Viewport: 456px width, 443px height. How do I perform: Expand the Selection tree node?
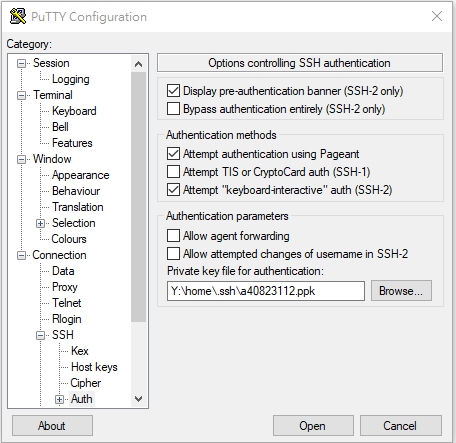(x=40, y=223)
